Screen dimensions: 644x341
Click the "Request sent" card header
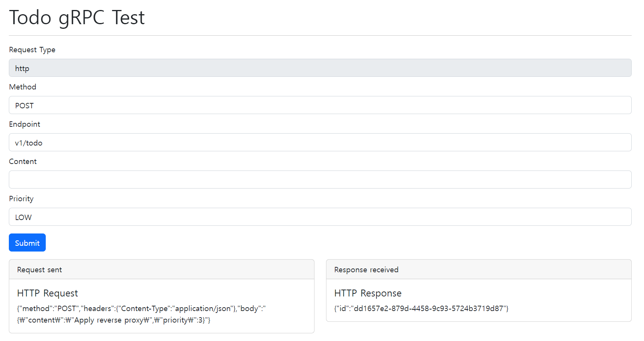(161, 270)
